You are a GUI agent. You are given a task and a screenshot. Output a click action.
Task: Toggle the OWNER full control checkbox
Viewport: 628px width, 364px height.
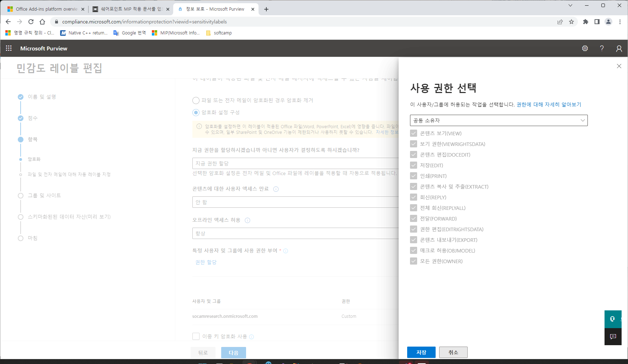click(x=414, y=261)
